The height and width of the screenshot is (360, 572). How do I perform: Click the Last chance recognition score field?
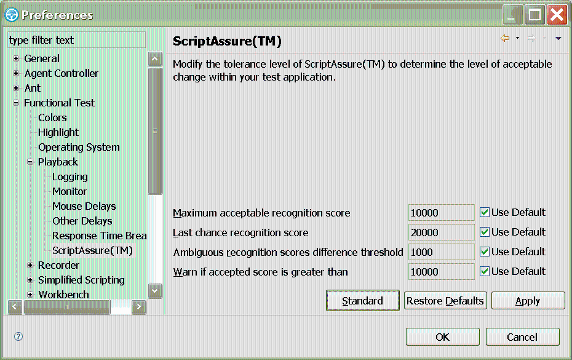coord(441,232)
